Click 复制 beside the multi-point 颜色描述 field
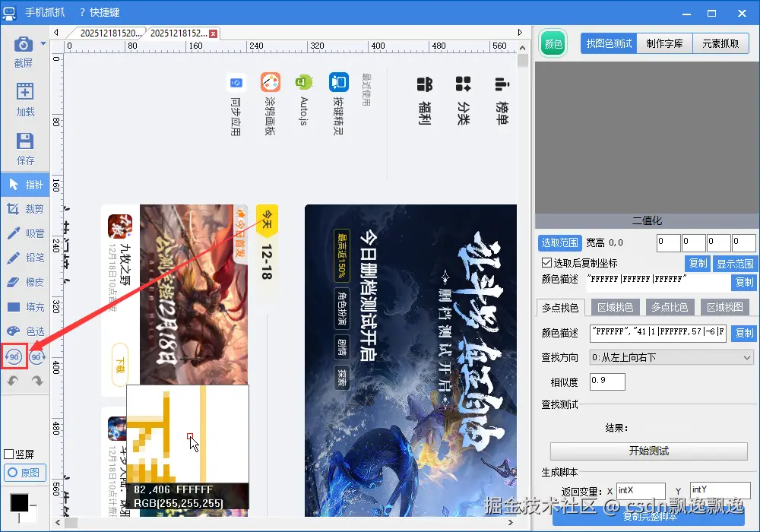 click(744, 333)
